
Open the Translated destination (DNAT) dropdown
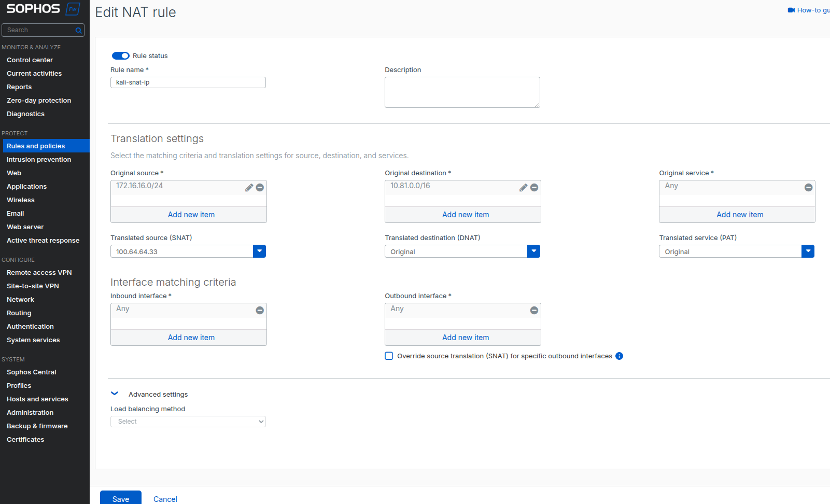[533, 251]
